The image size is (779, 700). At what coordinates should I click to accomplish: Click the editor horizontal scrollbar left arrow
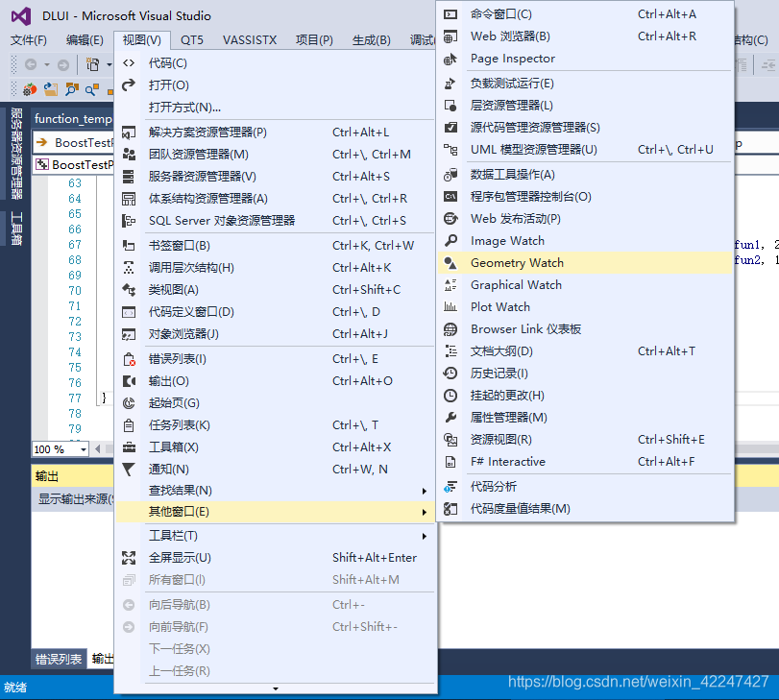(97, 449)
